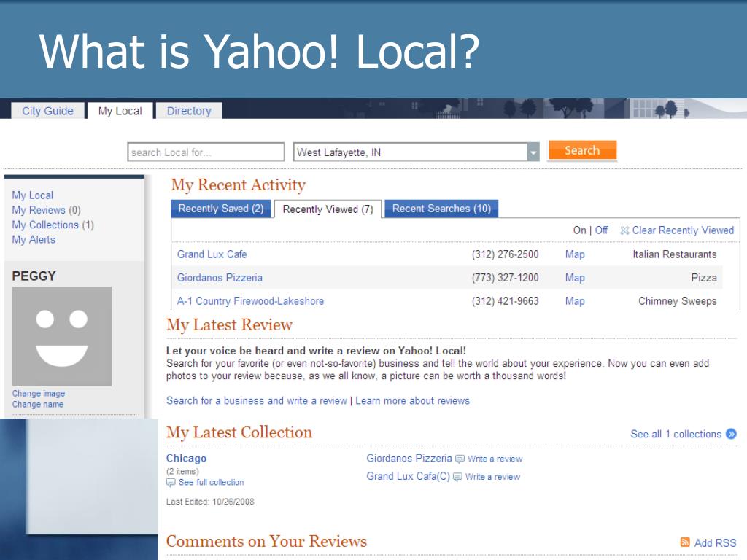747x560 pixels.
Task: Click the arrow icon after See all 1 collections
Action: pyautogui.click(x=731, y=434)
